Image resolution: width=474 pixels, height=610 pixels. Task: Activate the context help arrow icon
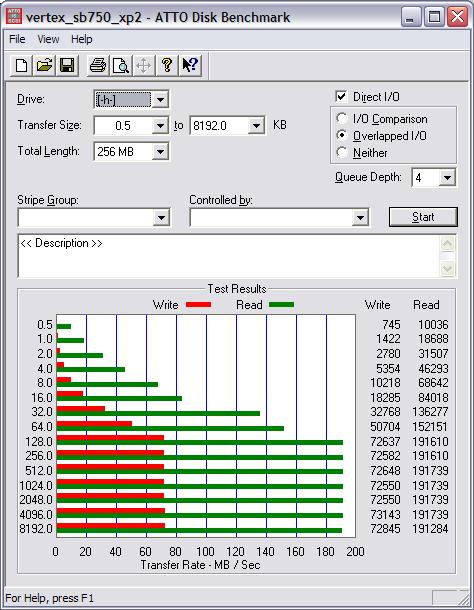[x=190, y=65]
